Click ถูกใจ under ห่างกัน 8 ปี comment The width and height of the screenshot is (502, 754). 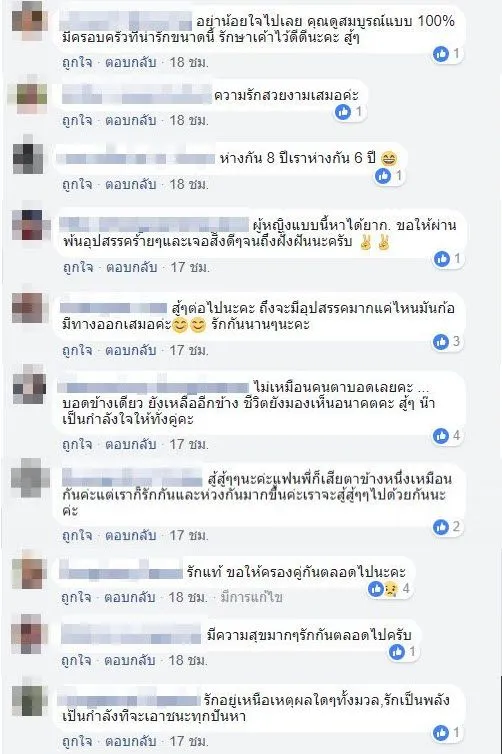[77, 184]
